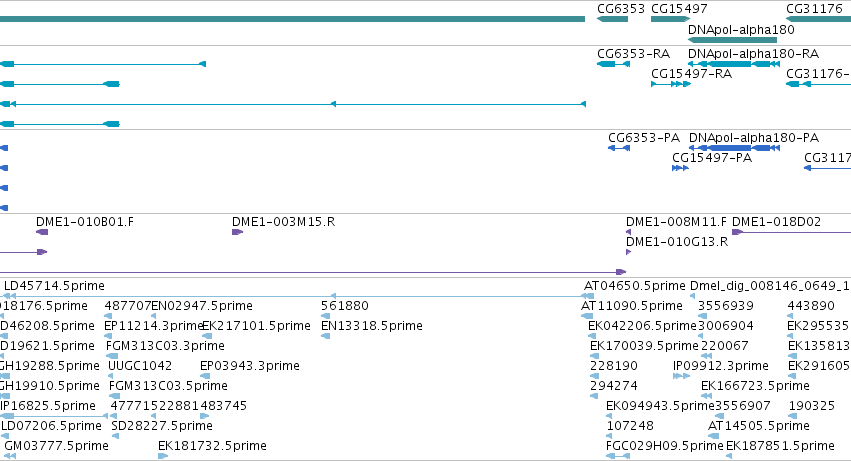The height and width of the screenshot is (461, 851).
Task: Click the CG15497-RA transcript label
Action: tap(691, 74)
